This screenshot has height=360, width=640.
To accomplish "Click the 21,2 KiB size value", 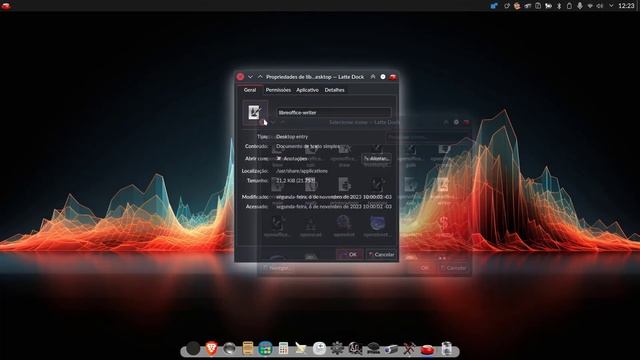I will [296, 180].
